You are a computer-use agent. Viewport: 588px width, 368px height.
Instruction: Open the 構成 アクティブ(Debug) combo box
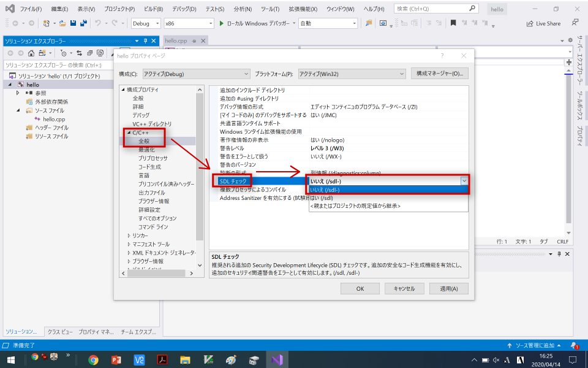pyautogui.click(x=196, y=74)
